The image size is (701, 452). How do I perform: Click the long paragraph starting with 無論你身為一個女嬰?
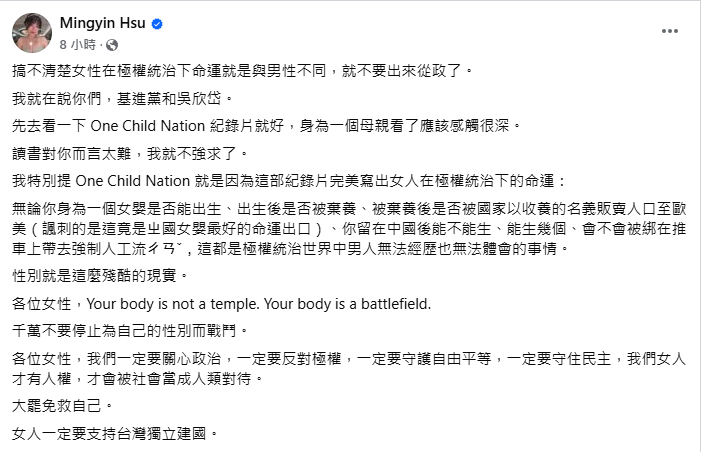(349, 228)
